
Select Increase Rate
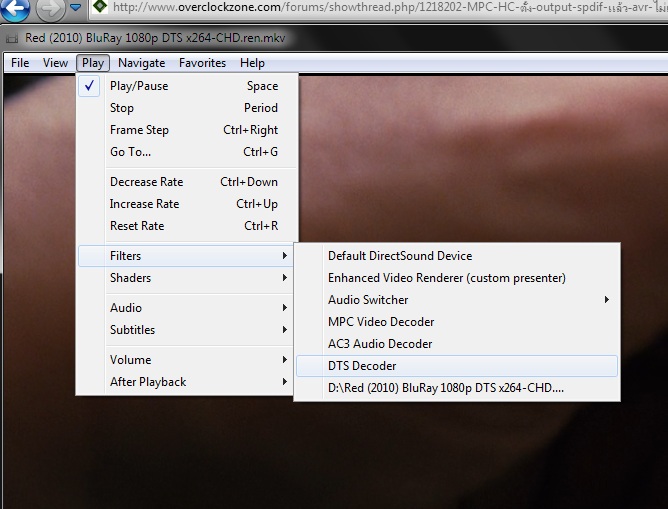coord(188,204)
